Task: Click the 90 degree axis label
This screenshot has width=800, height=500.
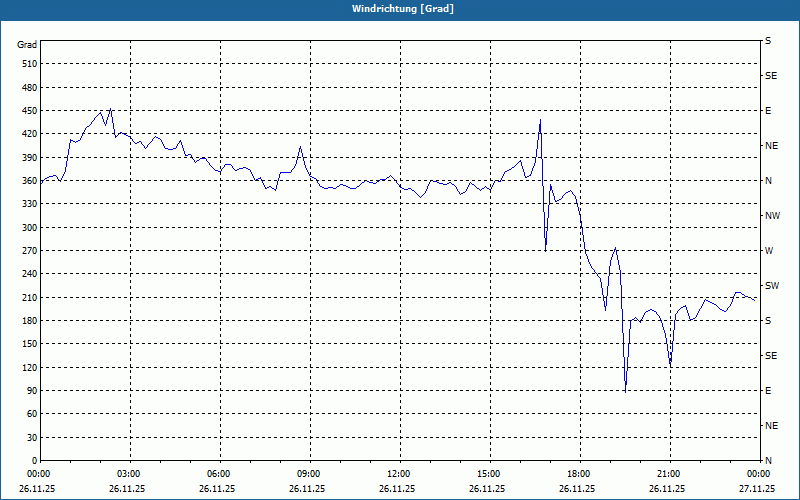Action: [32, 391]
